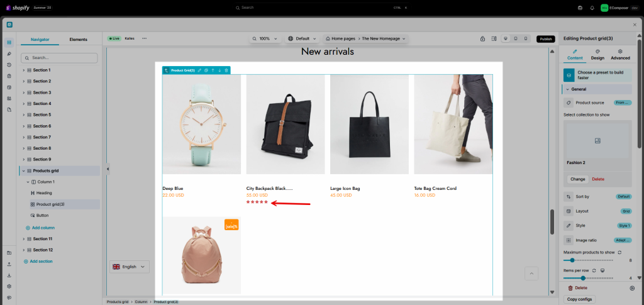644x305 pixels.
Task: Expand Section 5 in navigator
Action: click(23, 115)
